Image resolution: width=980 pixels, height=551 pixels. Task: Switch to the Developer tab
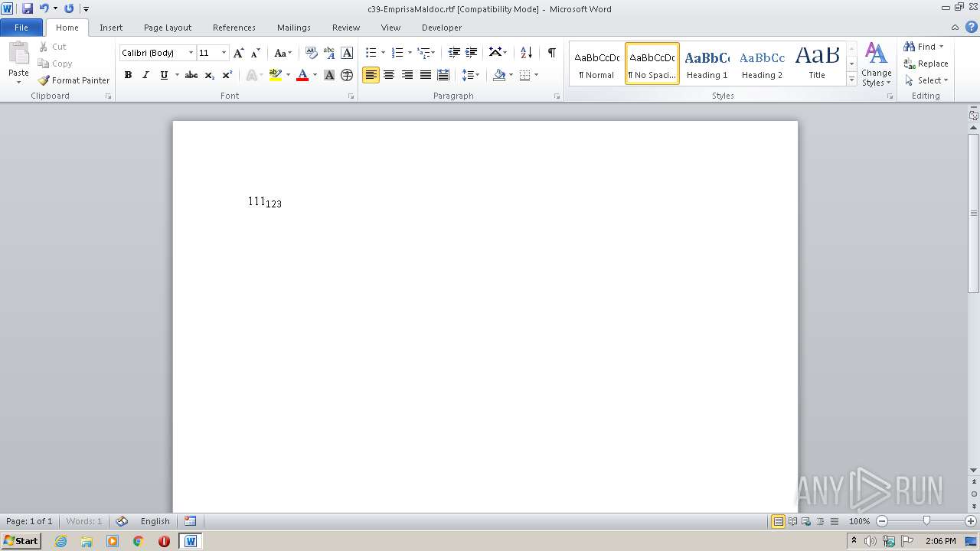(x=442, y=27)
